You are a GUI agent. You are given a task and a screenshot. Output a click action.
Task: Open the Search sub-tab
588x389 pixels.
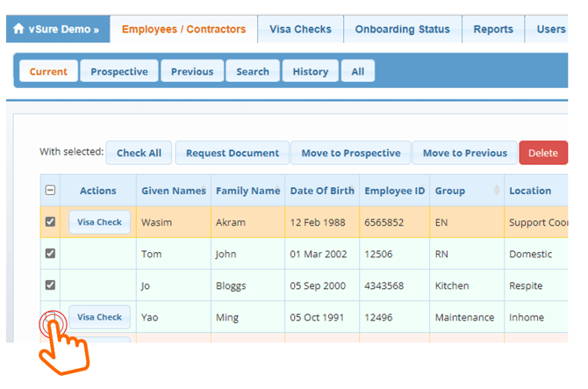coord(253,72)
